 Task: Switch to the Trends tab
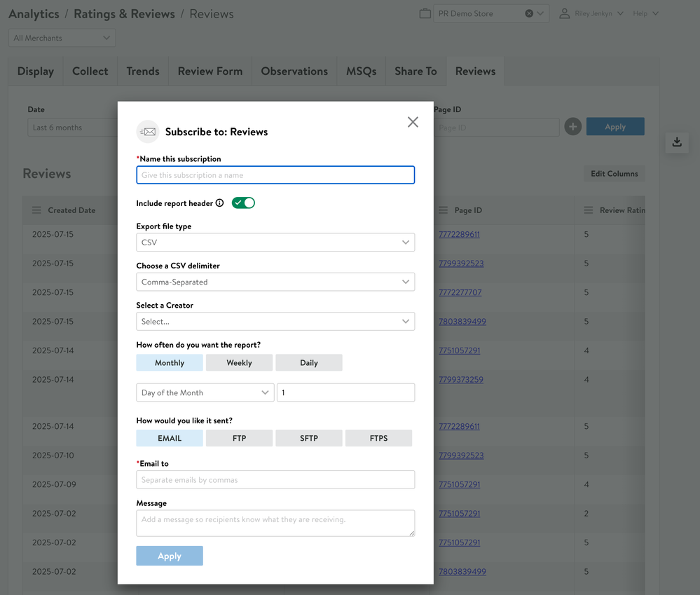143,71
